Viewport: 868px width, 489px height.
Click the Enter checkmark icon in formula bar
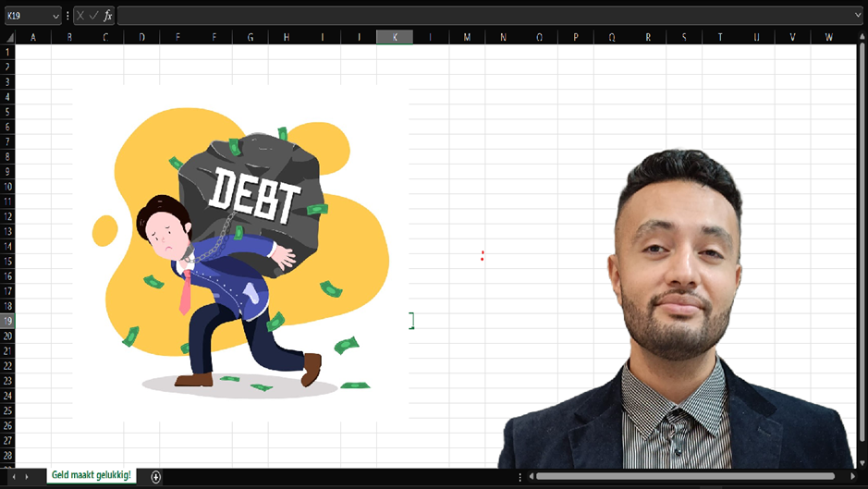93,16
